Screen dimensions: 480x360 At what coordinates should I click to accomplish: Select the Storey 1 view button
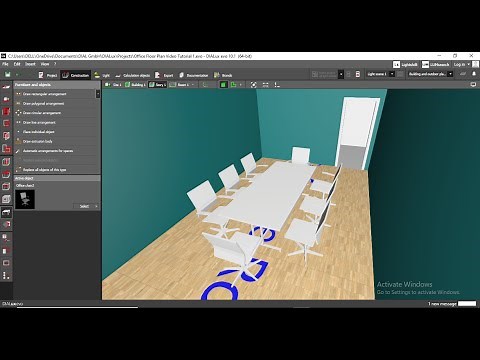(157, 85)
